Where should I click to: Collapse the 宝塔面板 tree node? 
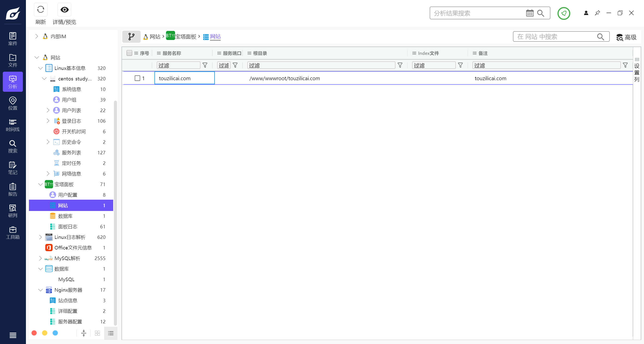(x=41, y=184)
